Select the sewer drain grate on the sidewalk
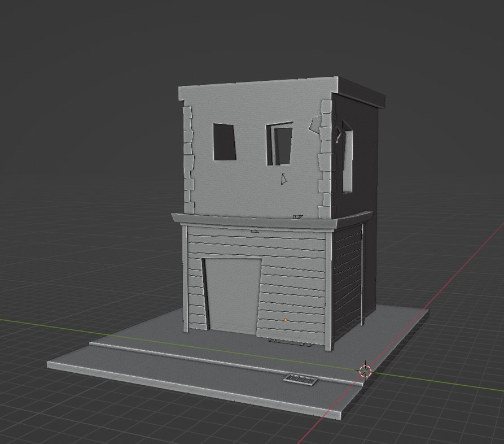This screenshot has width=504, height=444. tap(301, 380)
